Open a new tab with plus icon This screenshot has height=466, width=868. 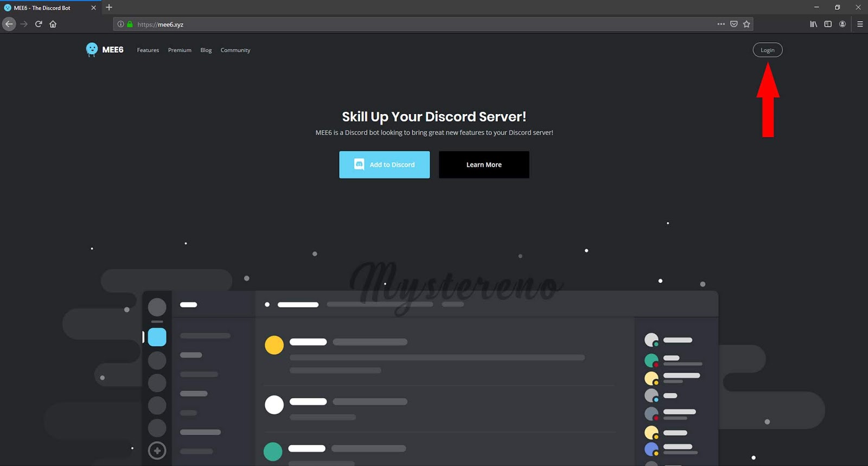[x=109, y=8]
